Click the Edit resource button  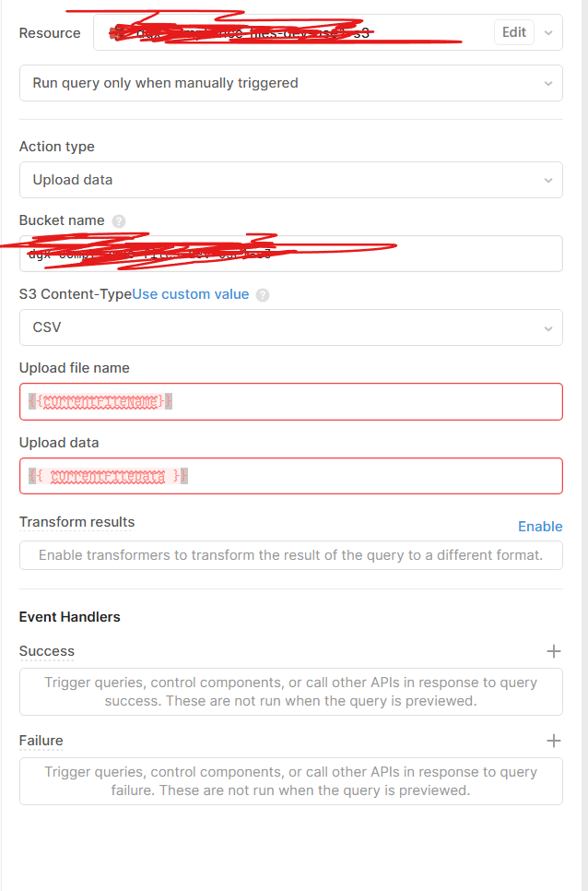point(513,32)
